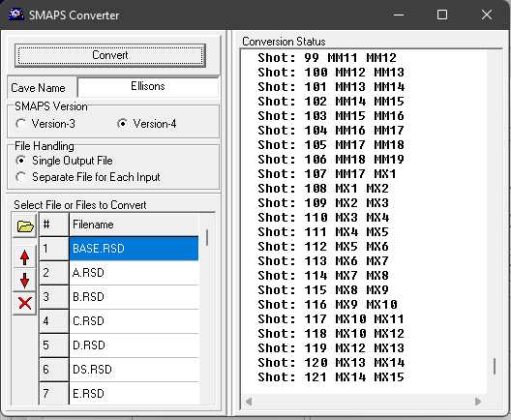Maximize the SMAPS Converter window
The height and width of the screenshot is (420, 511).
coord(442,15)
